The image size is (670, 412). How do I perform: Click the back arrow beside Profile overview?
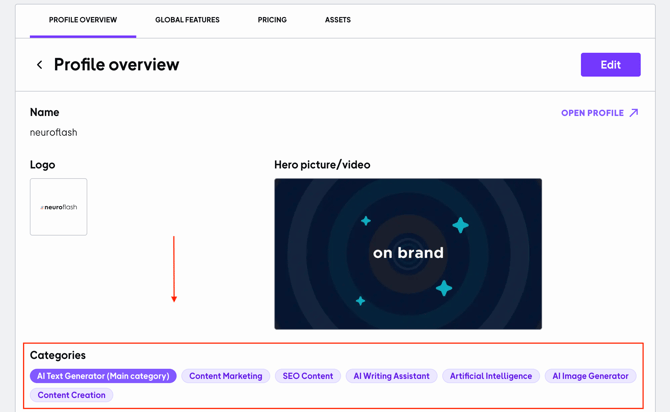click(40, 65)
